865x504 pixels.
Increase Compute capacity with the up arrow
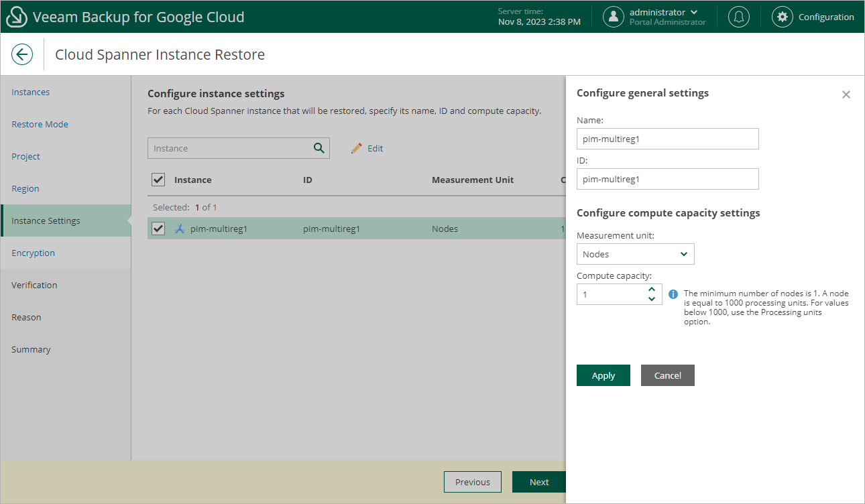[650, 290]
